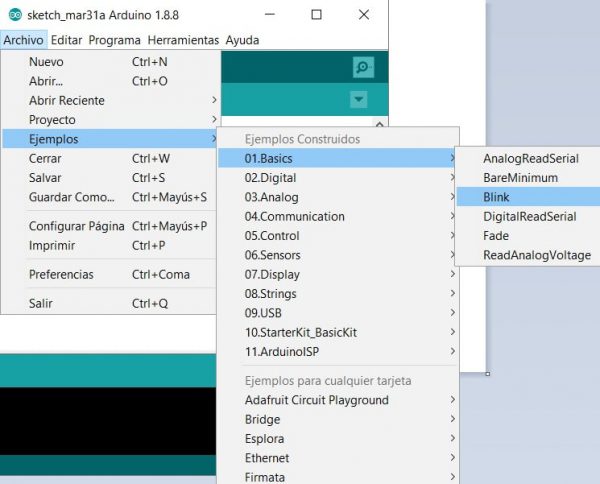Click the Arduino logo in title bar
Viewport: 600px width, 484px height.
tap(15, 15)
